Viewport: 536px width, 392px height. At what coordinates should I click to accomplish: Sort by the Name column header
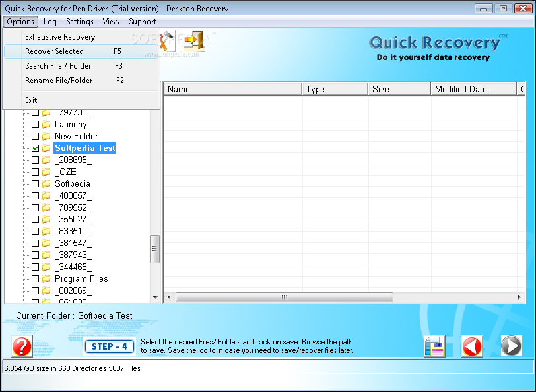click(x=233, y=89)
